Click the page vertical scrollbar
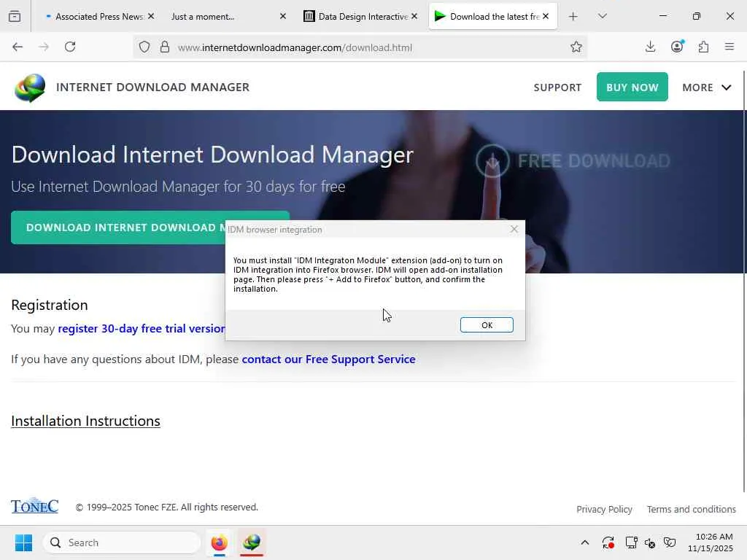 click(x=744, y=281)
